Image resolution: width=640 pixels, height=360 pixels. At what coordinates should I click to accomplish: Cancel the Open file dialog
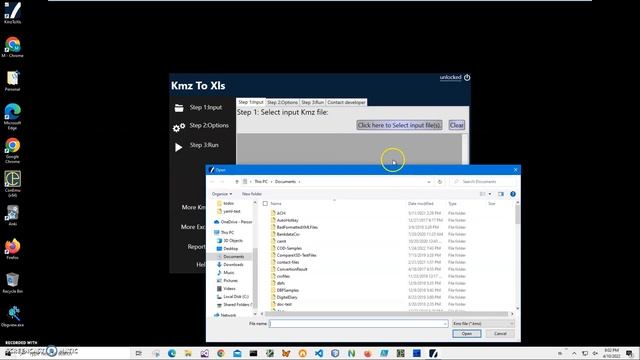point(500,333)
